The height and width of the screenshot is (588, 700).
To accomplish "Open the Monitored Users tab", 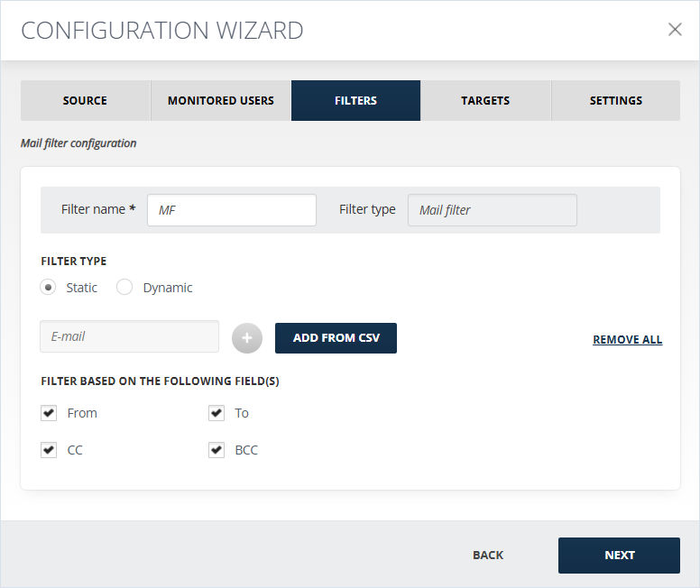I will [221, 100].
